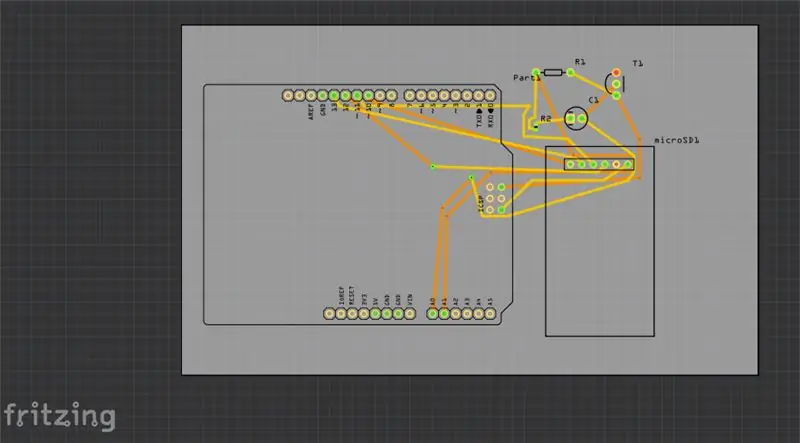Click the Arduino AREF pad
This screenshot has width=800, height=443.
pyautogui.click(x=311, y=95)
